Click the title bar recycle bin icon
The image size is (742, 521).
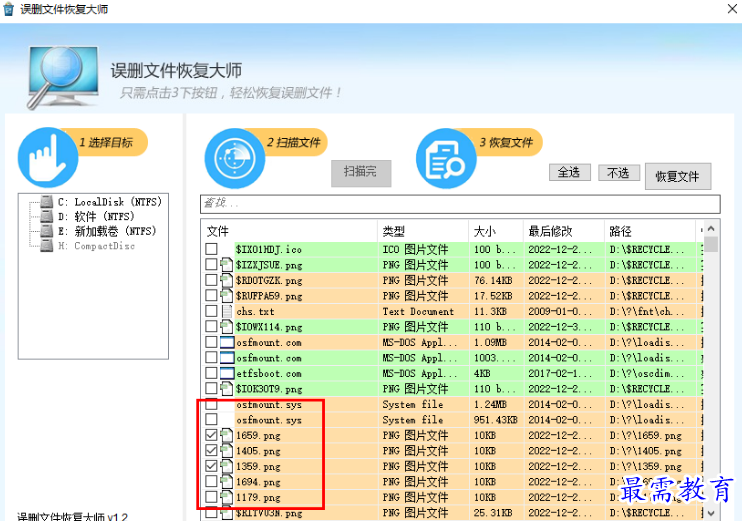pyautogui.click(x=9, y=9)
